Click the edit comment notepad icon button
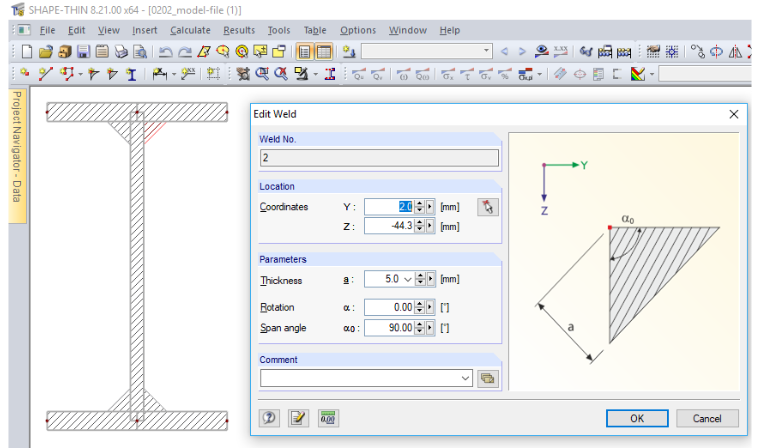This screenshot has height=448, width=760. pos(299,418)
